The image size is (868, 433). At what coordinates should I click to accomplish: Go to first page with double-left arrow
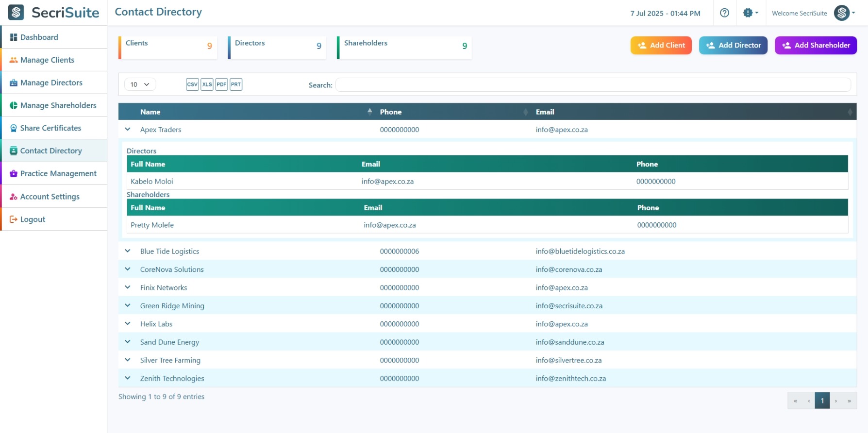795,401
